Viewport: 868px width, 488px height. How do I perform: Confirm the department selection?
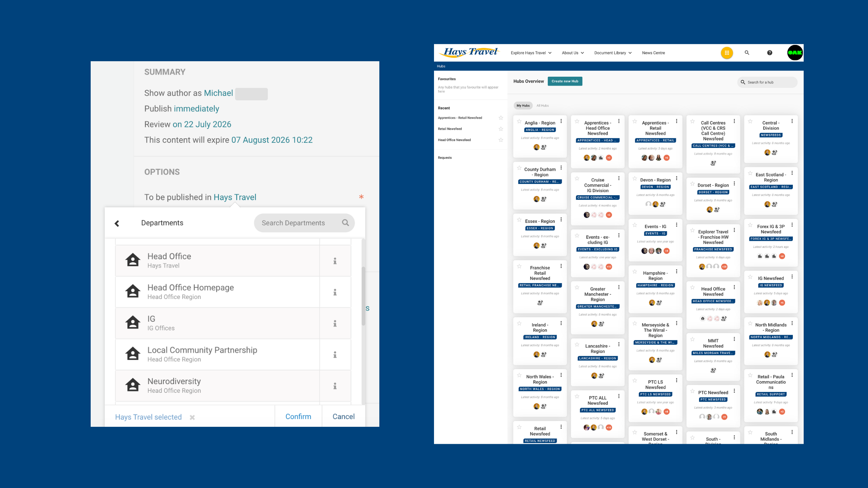tap(298, 417)
